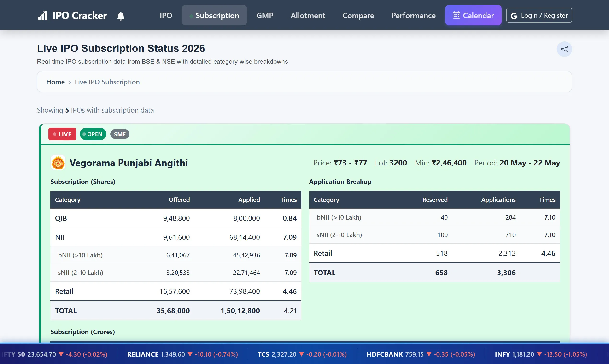
Task: Select the NII row label
Action: tap(60, 237)
